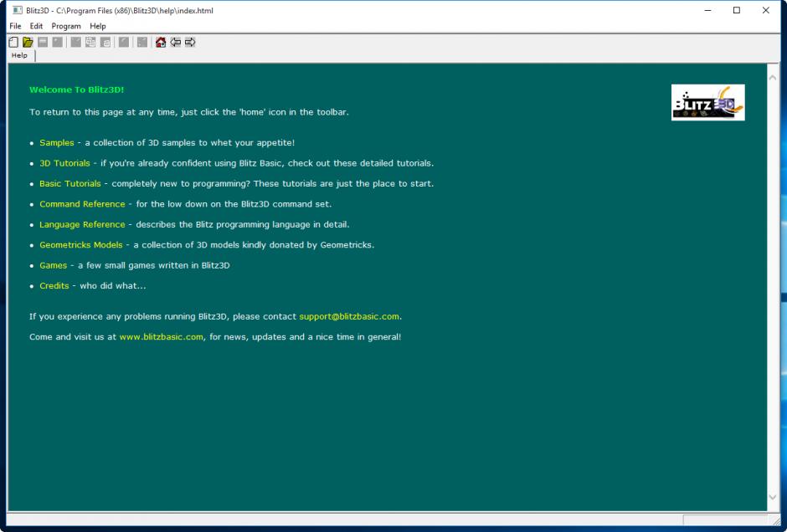The width and height of the screenshot is (787, 532).
Task: Click the greyed Run program toolbar icon
Action: [142, 42]
